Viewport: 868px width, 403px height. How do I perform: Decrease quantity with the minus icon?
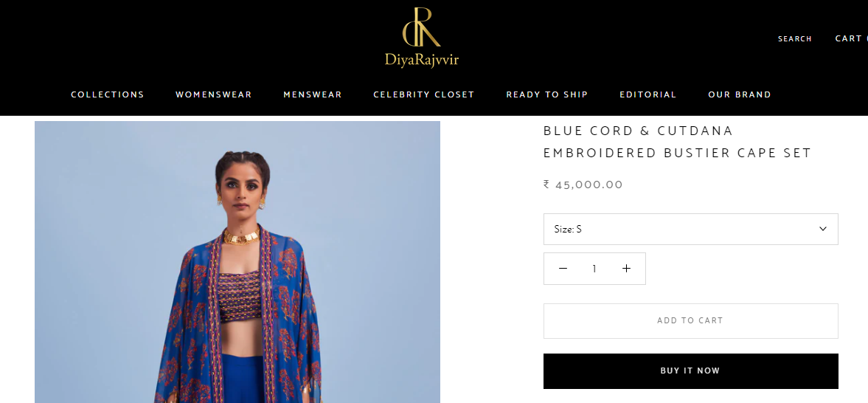click(x=563, y=268)
